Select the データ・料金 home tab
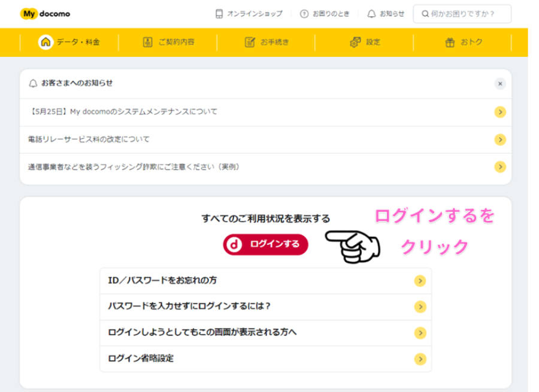The height and width of the screenshot is (392, 539). 69,42
